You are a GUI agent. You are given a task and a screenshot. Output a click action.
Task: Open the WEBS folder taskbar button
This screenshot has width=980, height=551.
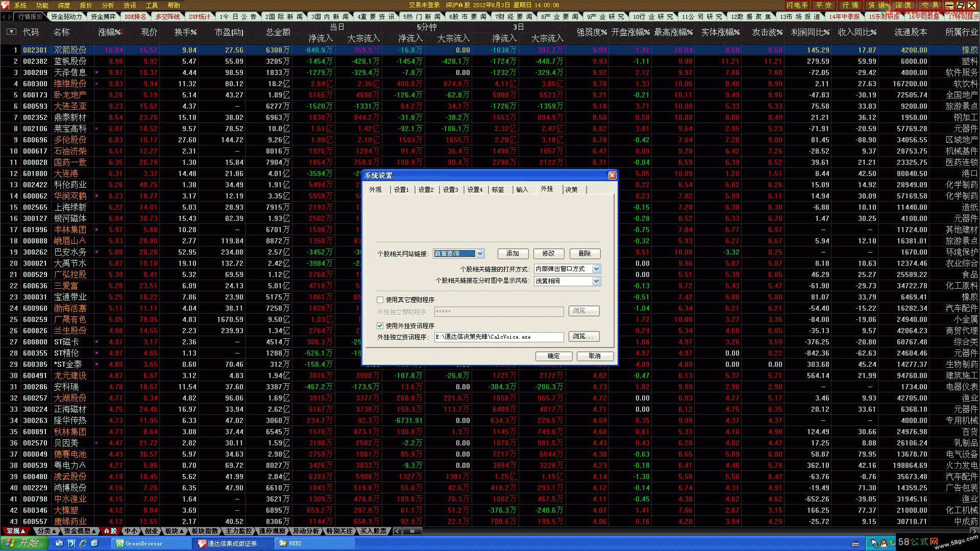(x=314, y=543)
